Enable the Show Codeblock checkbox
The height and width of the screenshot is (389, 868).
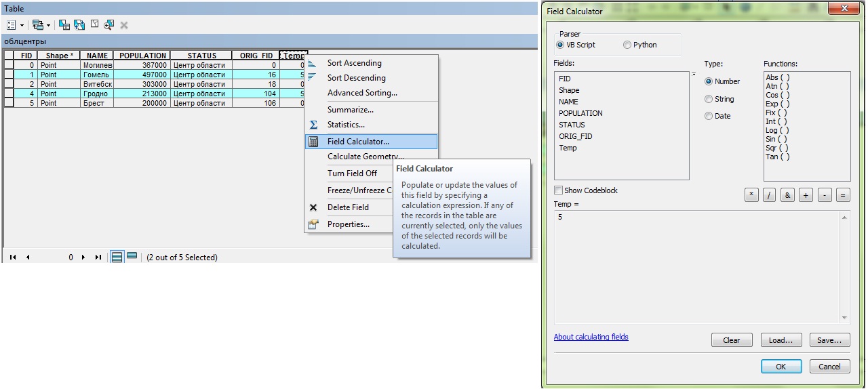559,190
